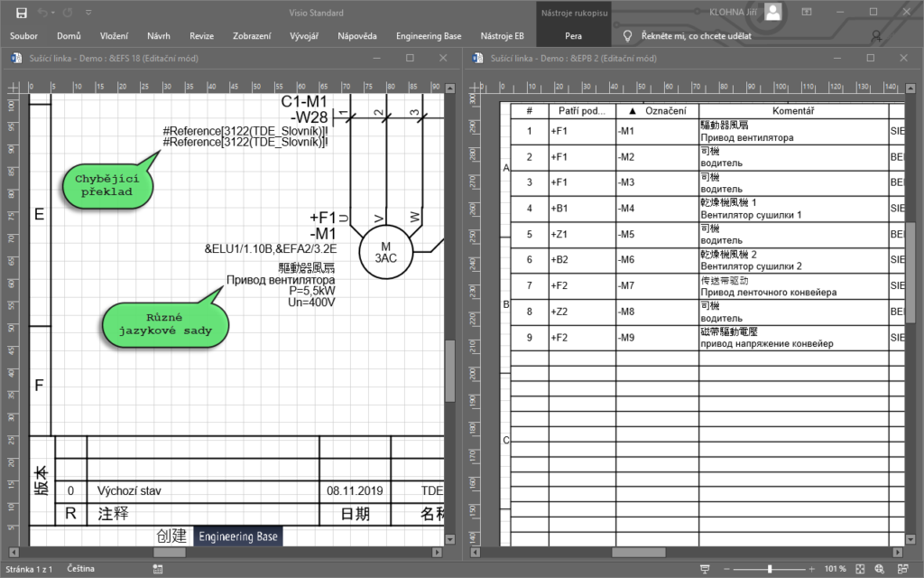Switch to the Vložení ribbon tab
The height and width of the screenshot is (578, 924).
click(114, 36)
